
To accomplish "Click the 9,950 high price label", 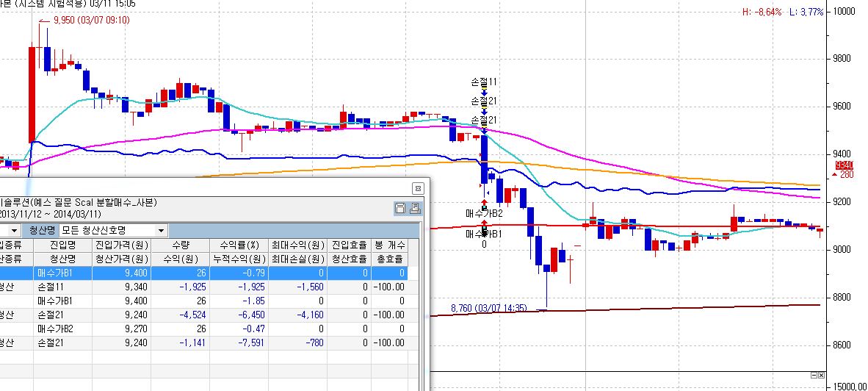I will coord(92,21).
